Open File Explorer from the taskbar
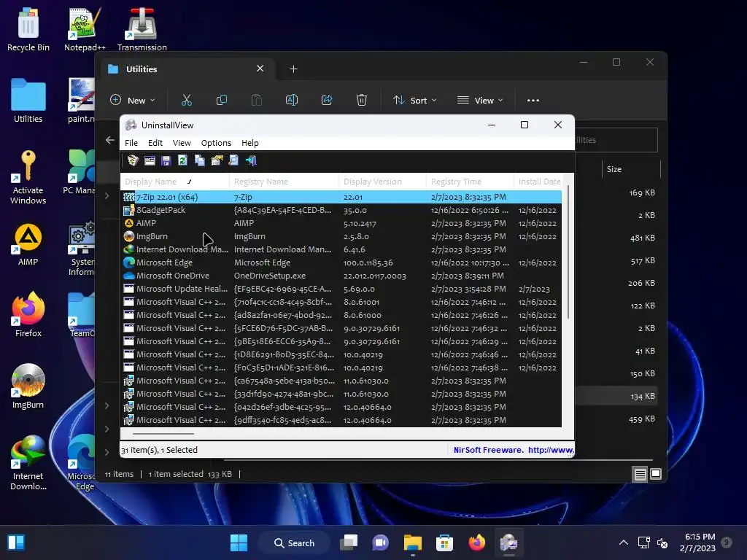 413,542
